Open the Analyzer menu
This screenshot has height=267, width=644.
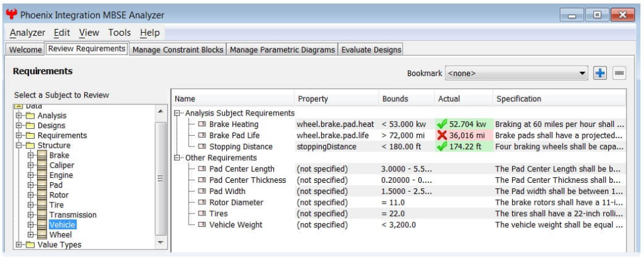[x=28, y=33]
